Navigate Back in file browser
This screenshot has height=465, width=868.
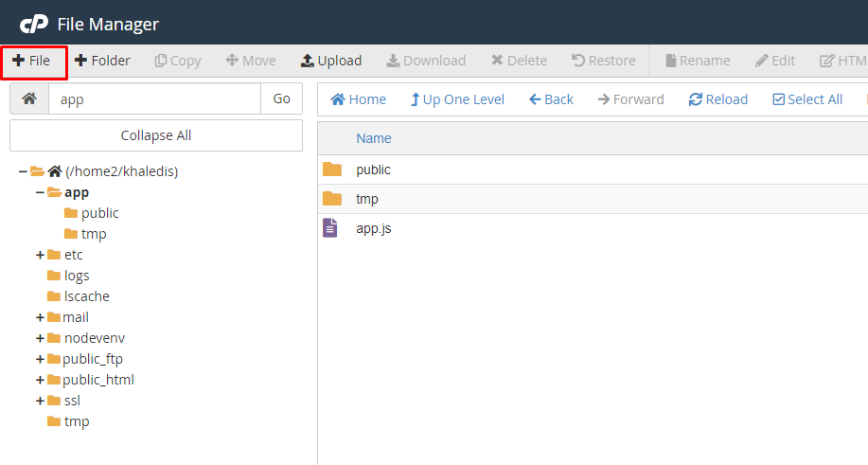click(x=551, y=99)
